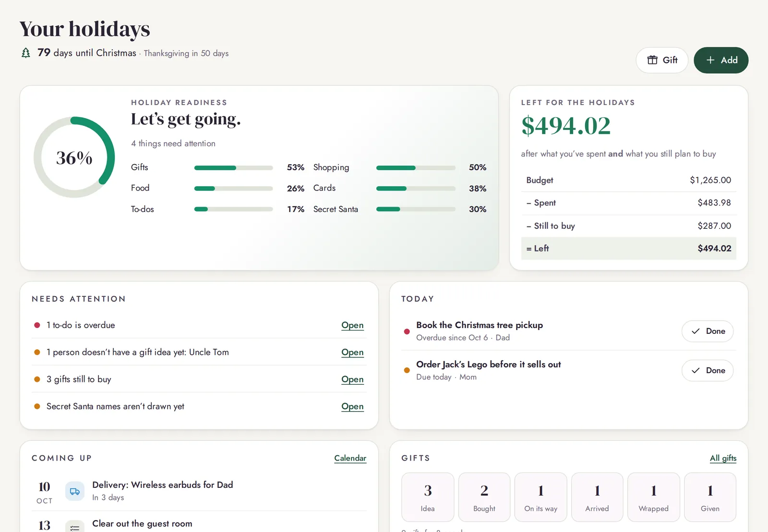Click the Gifts readiness progress bar
The image size is (768, 532).
233,168
